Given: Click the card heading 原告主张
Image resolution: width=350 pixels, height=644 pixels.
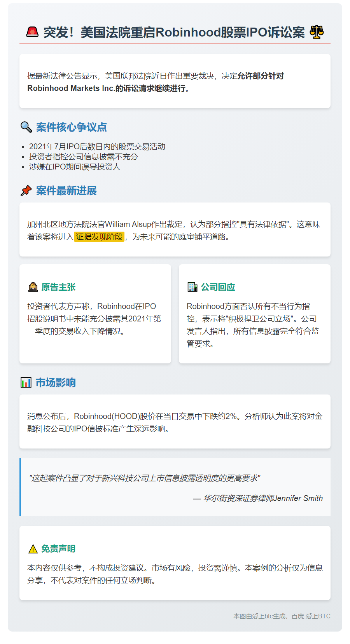Looking at the screenshot, I should pyautogui.click(x=59, y=287).
